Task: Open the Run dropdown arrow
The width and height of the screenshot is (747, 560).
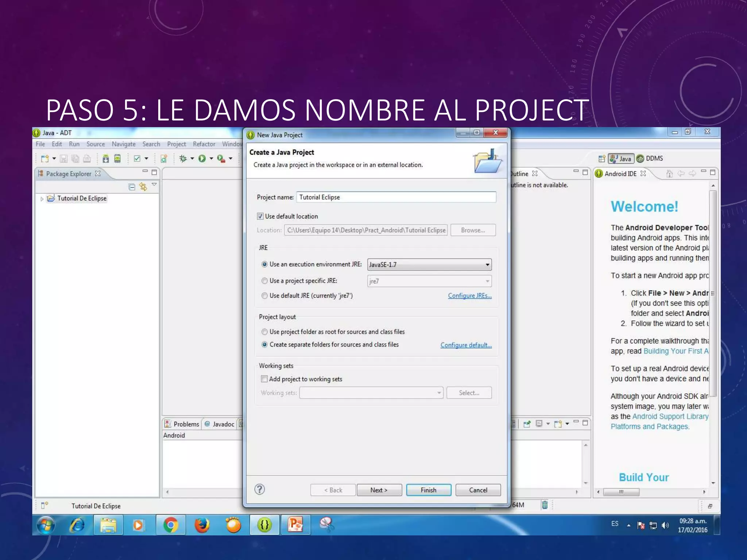Action: [x=211, y=159]
